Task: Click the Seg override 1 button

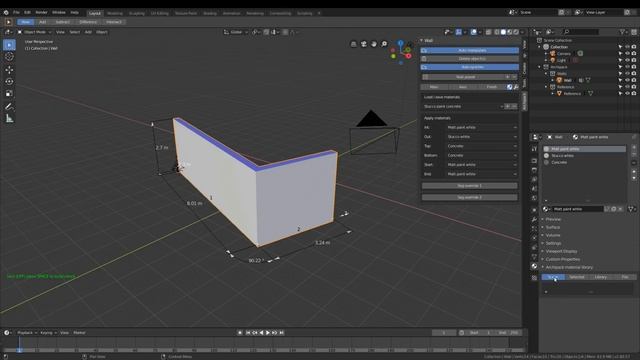Action: pos(469,186)
